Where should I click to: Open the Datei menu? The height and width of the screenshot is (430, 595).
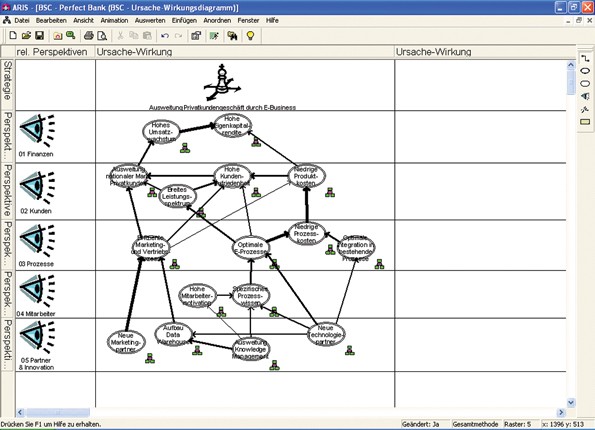click(22, 20)
